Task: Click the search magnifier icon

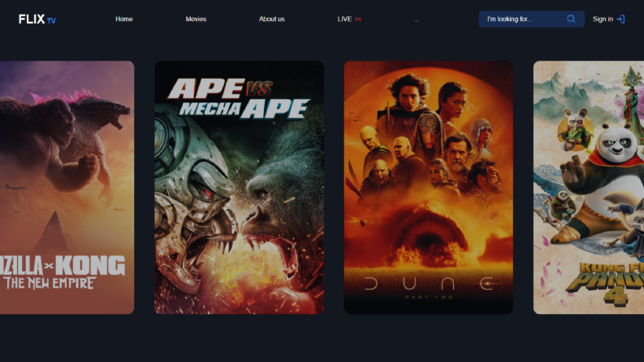Action: (x=571, y=19)
